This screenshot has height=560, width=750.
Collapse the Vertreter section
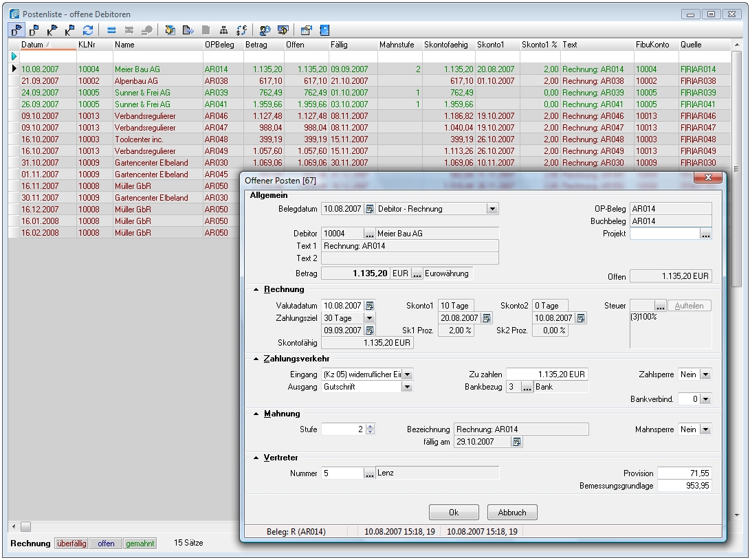click(x=256, y=458)
